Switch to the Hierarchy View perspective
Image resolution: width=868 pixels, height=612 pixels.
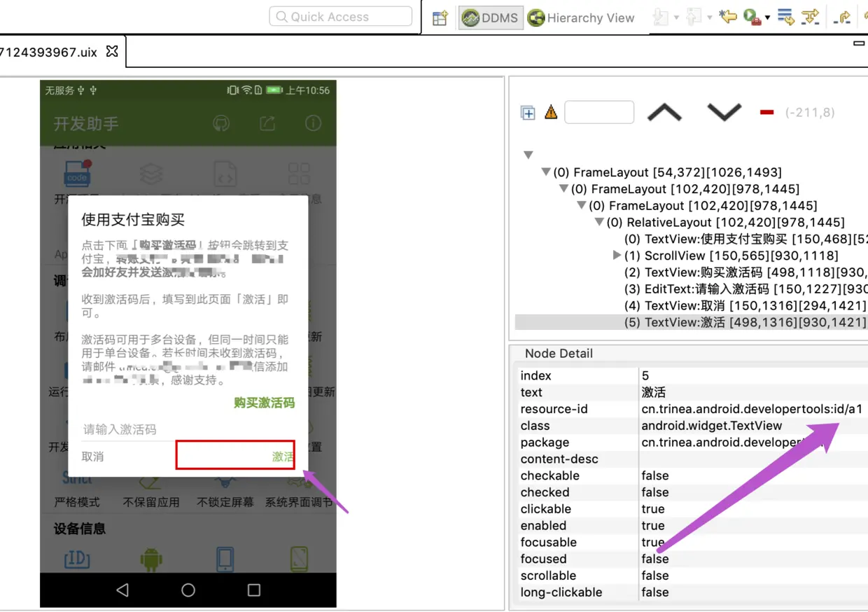click(581, 18)
